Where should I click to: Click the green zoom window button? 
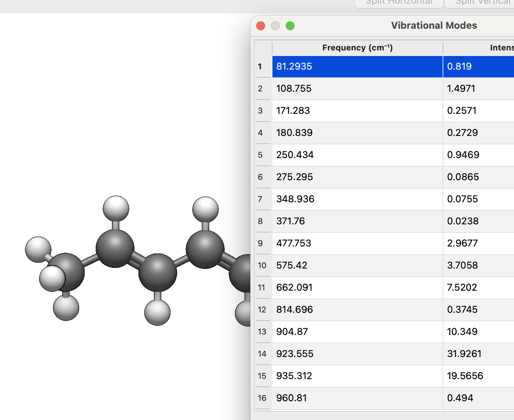click(x=290, y=26)
